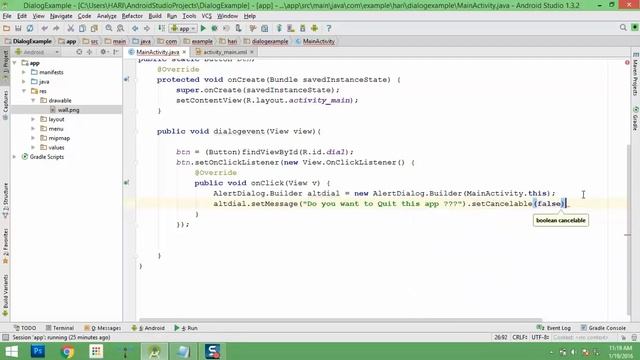Expand the values folder
Screen dimensions: 640x360
(33, 147)
